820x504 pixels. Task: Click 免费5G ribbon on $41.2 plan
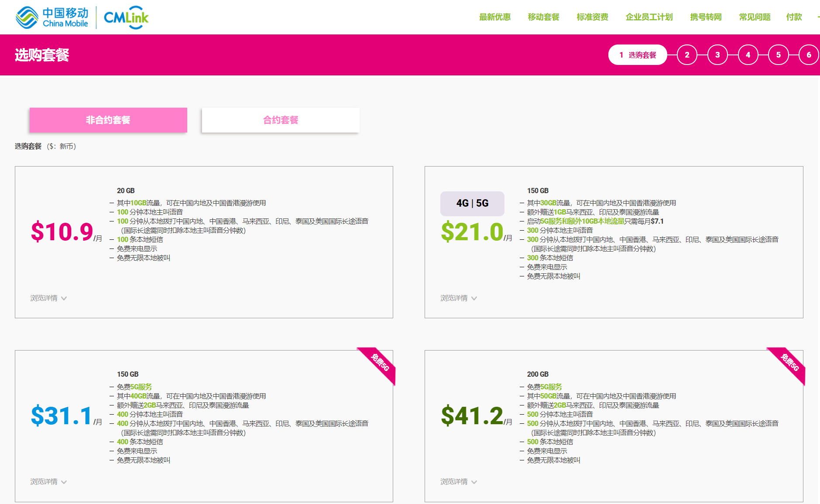[x=789, y=364]
